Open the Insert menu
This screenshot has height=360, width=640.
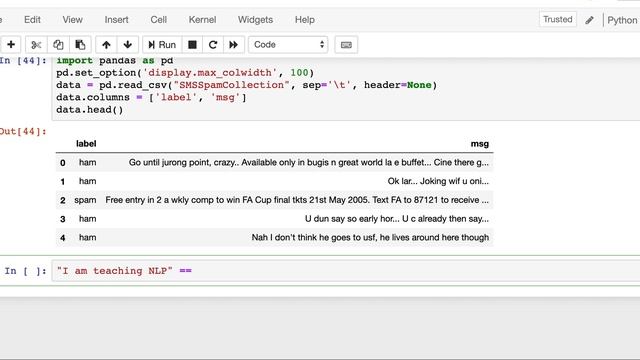[x=116, y=20]
